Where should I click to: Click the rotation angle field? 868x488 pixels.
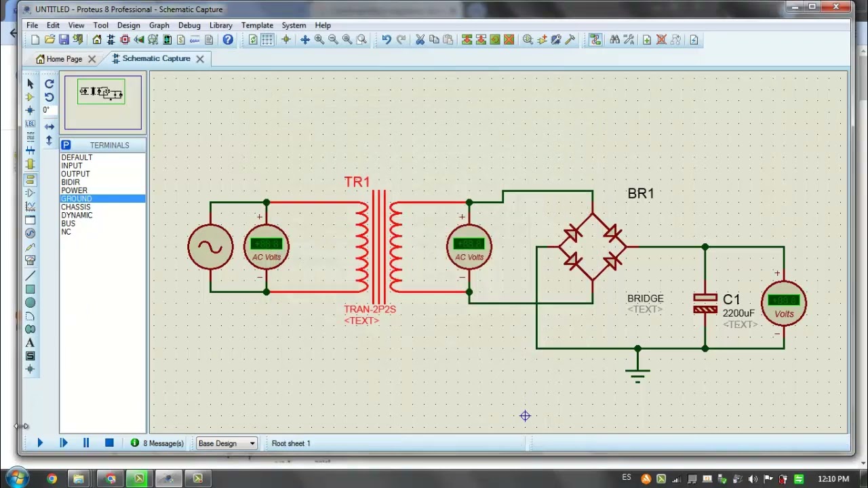click(49, 110)
